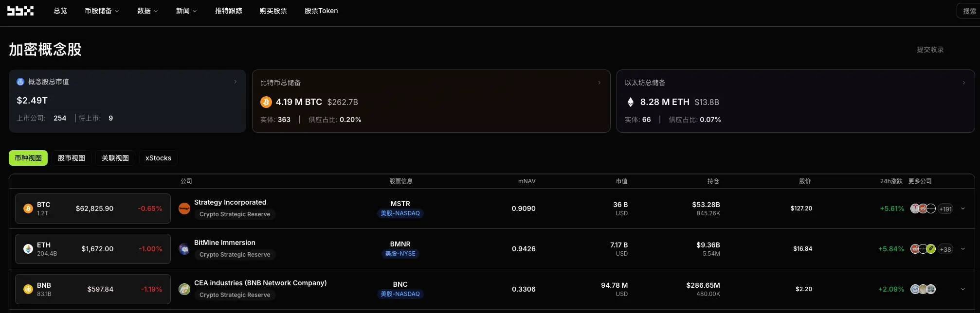Click BitMine Immersion company name
This screenshot has height=313, width=980.
pyautogui.click(x=225, y=243)
